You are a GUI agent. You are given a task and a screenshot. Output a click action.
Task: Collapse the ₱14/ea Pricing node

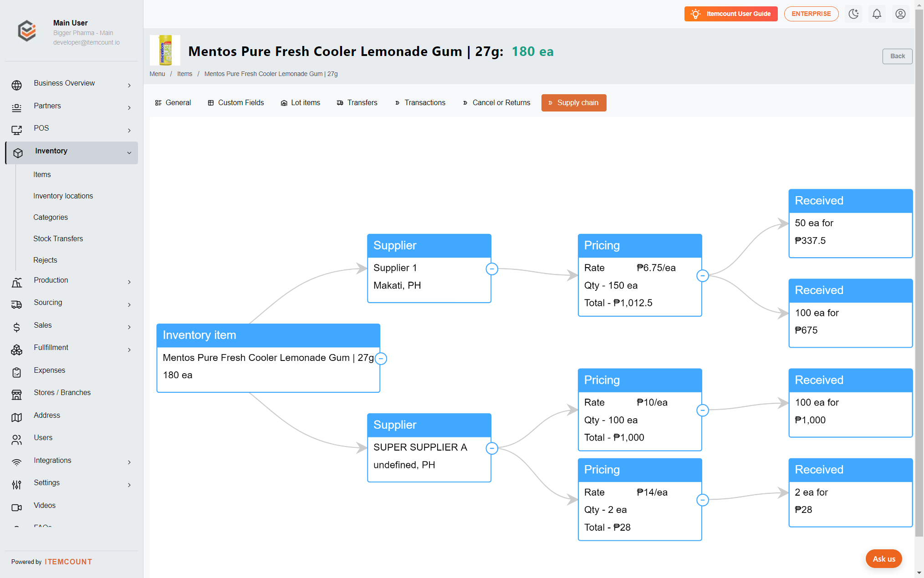[x=703, y=500]
